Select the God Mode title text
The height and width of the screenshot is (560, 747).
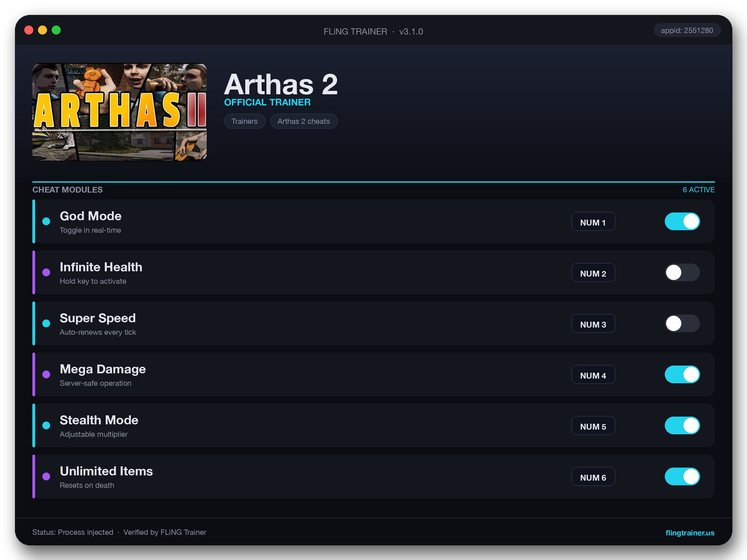tap(91, 216)
